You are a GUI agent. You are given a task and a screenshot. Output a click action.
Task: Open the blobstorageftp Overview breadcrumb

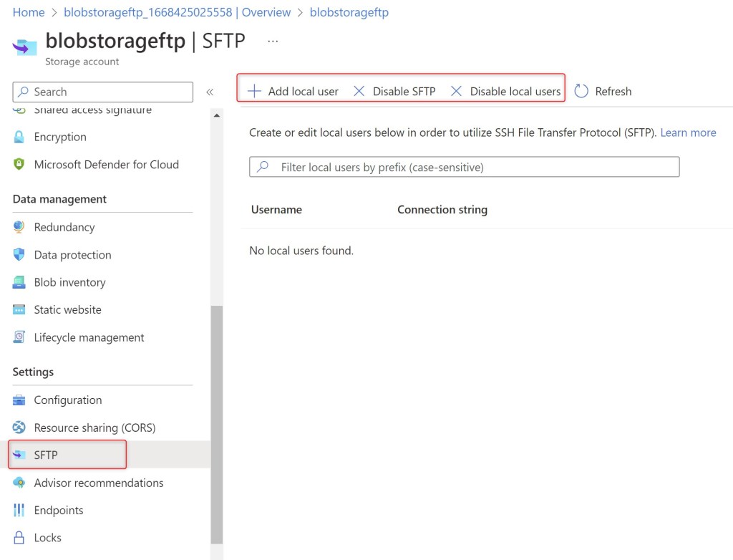[170, 12]
